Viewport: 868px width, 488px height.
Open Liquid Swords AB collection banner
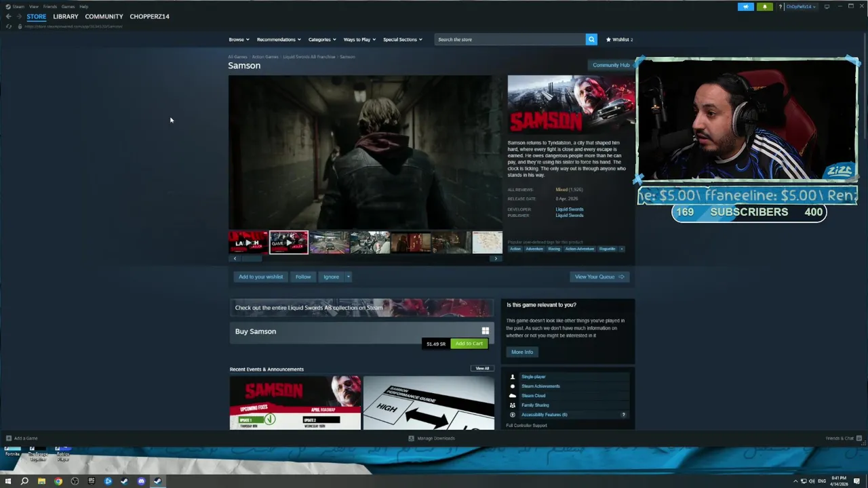pyautogui.click(x=361, y=308)
